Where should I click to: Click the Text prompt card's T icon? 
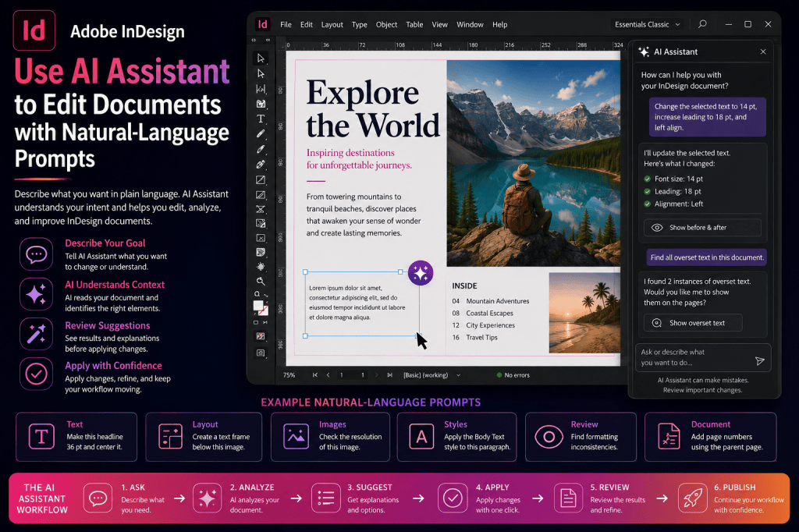pyautogui.click(x=41, y=437)
